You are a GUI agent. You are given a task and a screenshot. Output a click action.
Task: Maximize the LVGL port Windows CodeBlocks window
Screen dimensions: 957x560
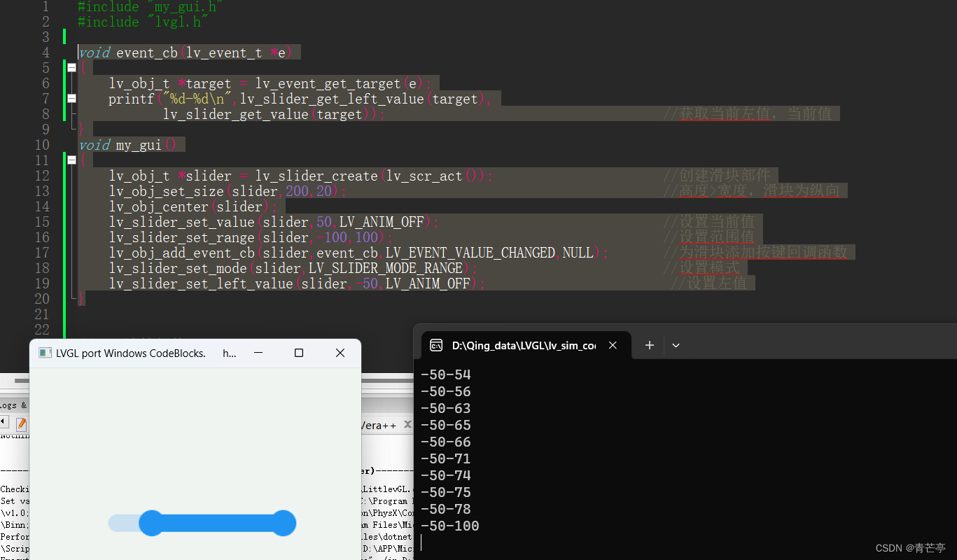point(299,353)
